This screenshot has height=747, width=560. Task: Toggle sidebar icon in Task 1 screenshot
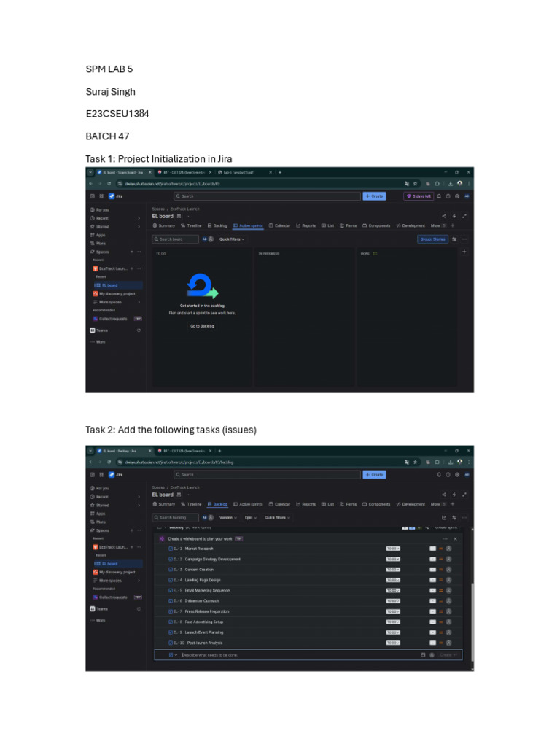click(x=93, y=196)
